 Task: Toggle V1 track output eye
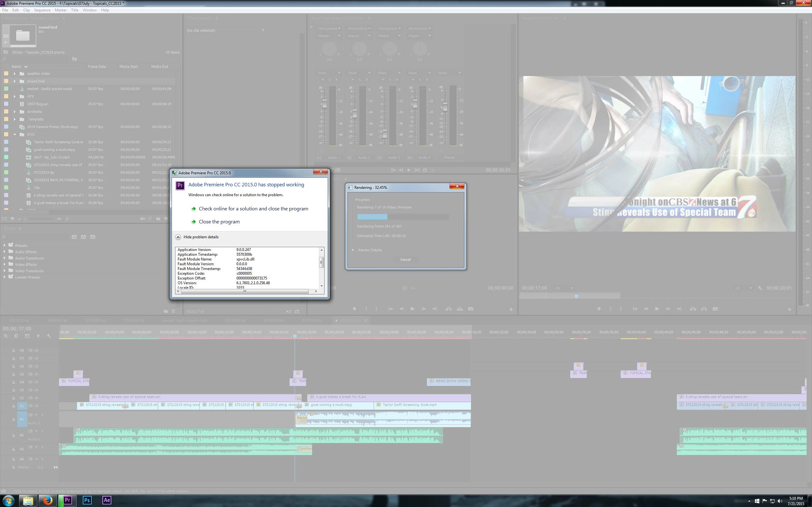click(36, 406)
